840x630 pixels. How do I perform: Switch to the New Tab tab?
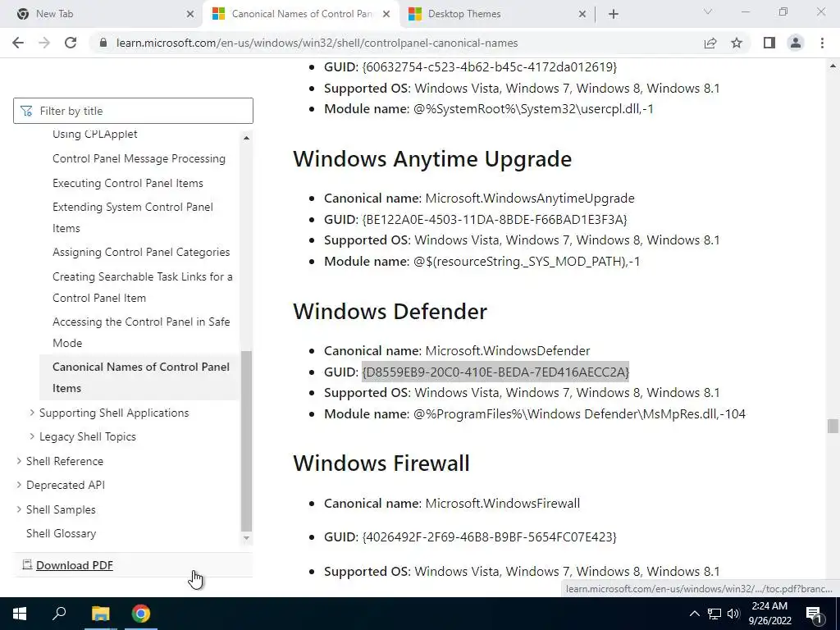(x=103, y=15)
